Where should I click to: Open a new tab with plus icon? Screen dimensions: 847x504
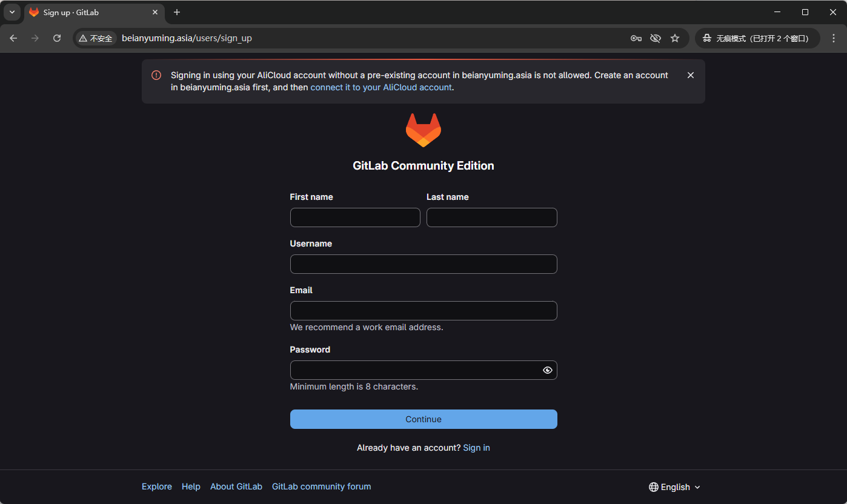point(177,12)
